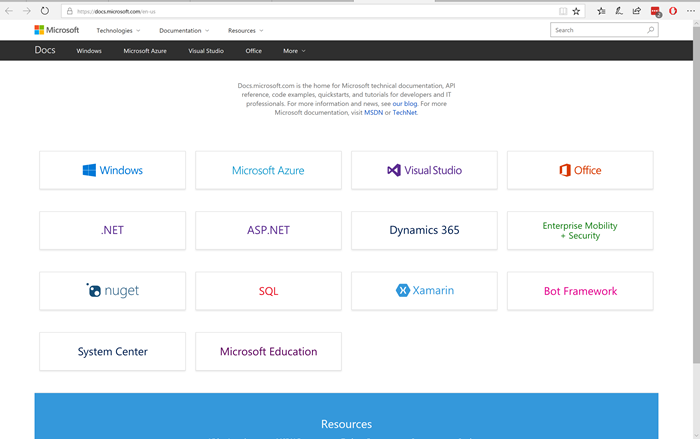Viewport: 700px width, 439px height.
Task: Click the Office logo on tile
Action: [x=565, y=170]
